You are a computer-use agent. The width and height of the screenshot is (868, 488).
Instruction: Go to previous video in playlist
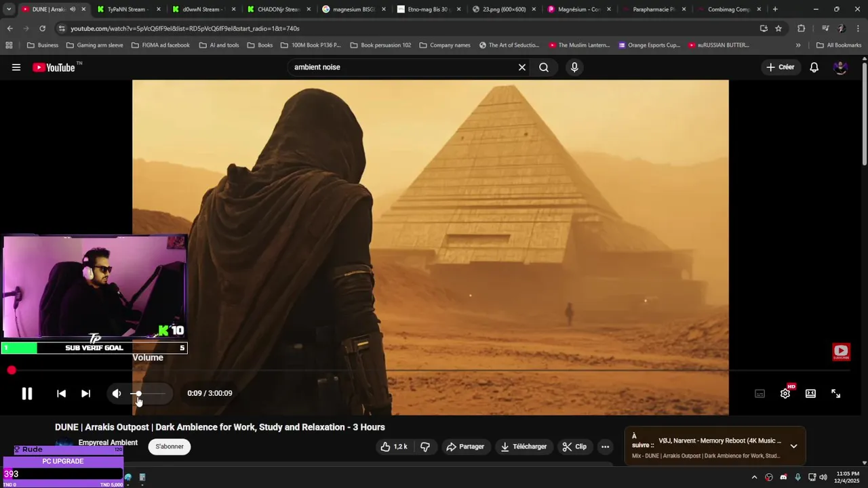(x=61, y=393)
